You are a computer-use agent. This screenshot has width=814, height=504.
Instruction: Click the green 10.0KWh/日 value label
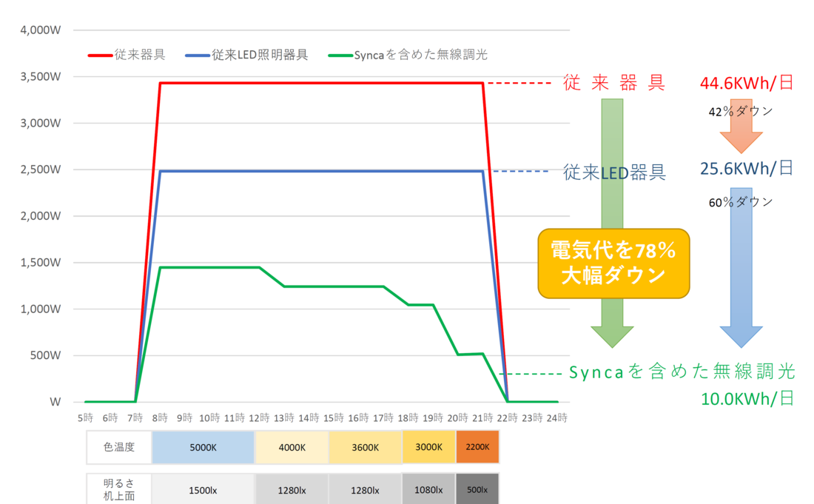click(747, 398)
